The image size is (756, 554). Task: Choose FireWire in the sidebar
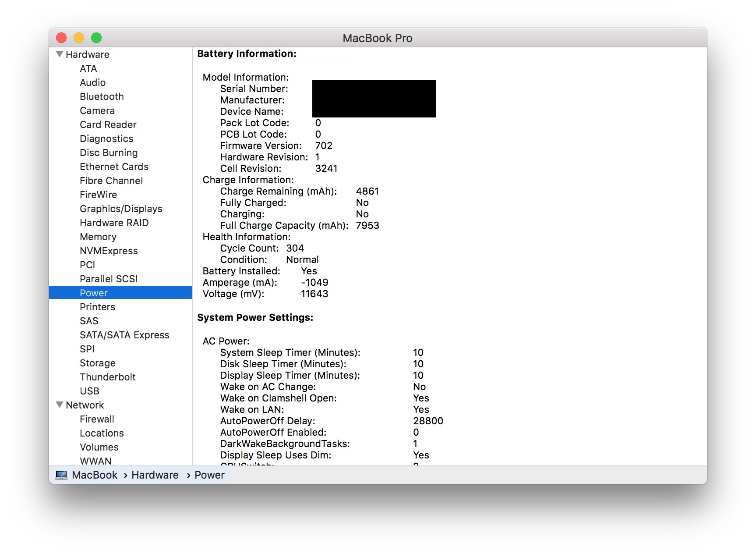pyautogui.click(x=99, y=195)
